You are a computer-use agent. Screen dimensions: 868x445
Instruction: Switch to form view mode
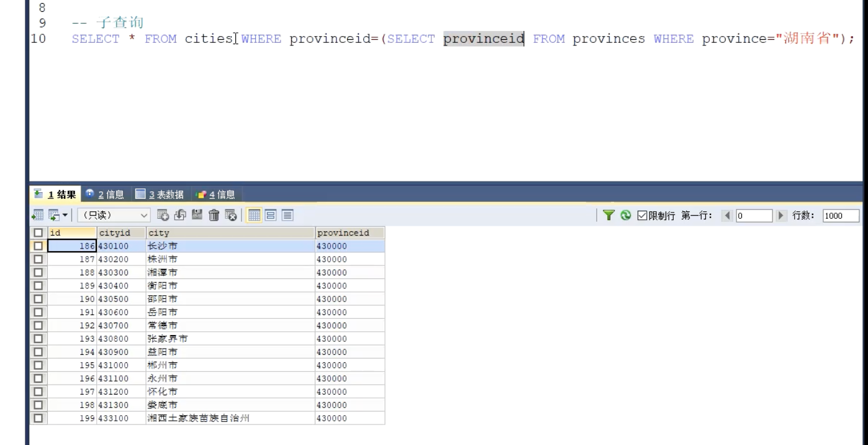(271, 215)
